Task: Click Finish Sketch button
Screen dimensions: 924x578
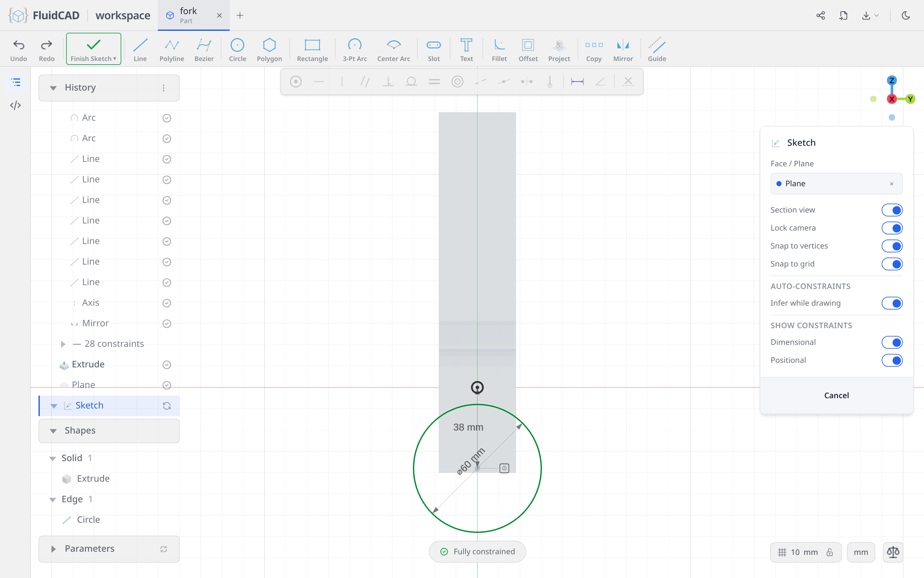Action: coord(94,49)
